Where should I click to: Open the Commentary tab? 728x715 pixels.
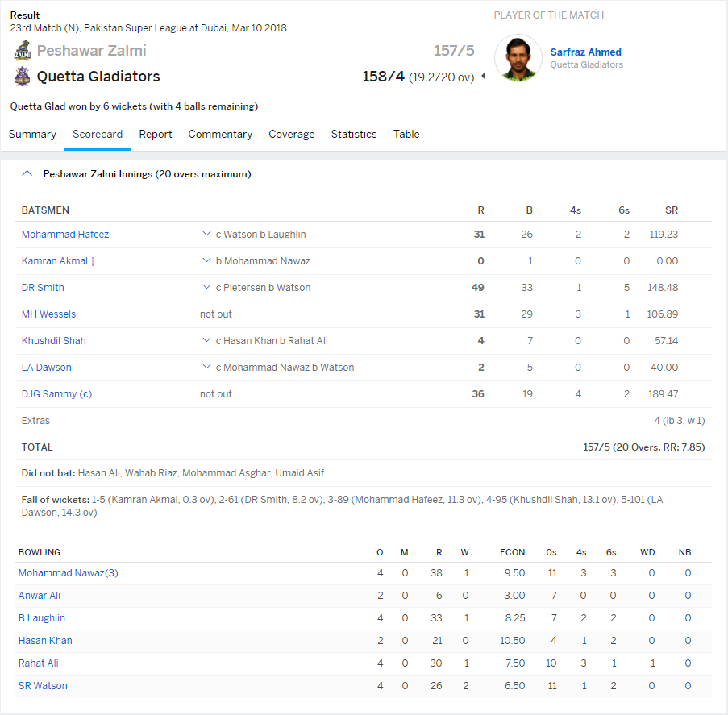[220, 135]
